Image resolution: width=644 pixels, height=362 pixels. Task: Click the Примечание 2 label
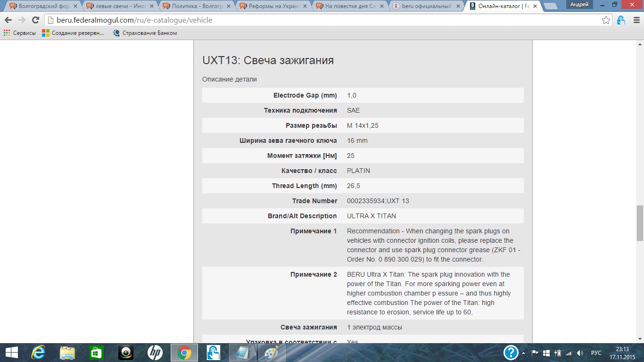[x=314, y=274]
